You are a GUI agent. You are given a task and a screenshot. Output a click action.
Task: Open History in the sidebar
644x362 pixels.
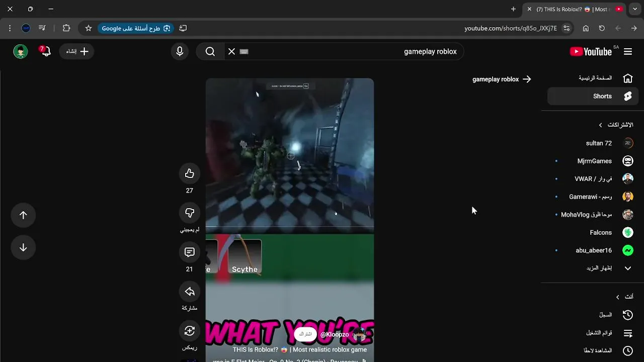(x=593, y=315)
